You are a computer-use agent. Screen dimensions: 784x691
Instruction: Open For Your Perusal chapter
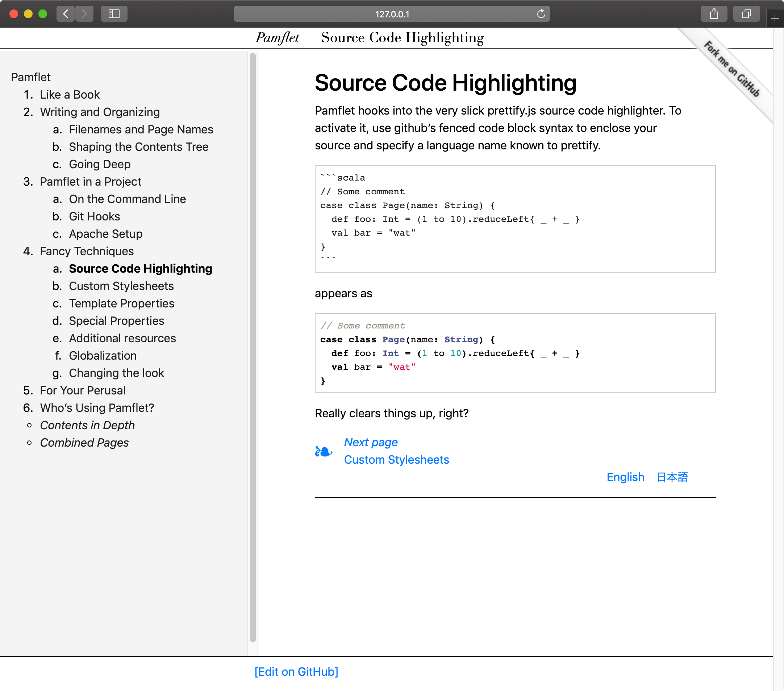83,390
